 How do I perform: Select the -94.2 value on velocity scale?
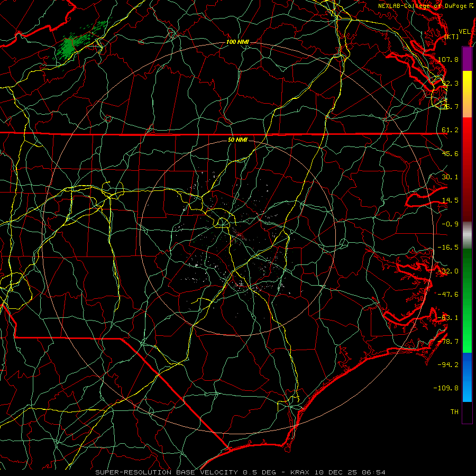448,365
